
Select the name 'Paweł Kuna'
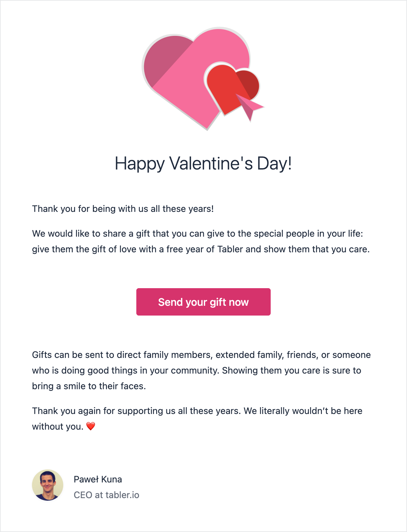[x=98, y=480]
